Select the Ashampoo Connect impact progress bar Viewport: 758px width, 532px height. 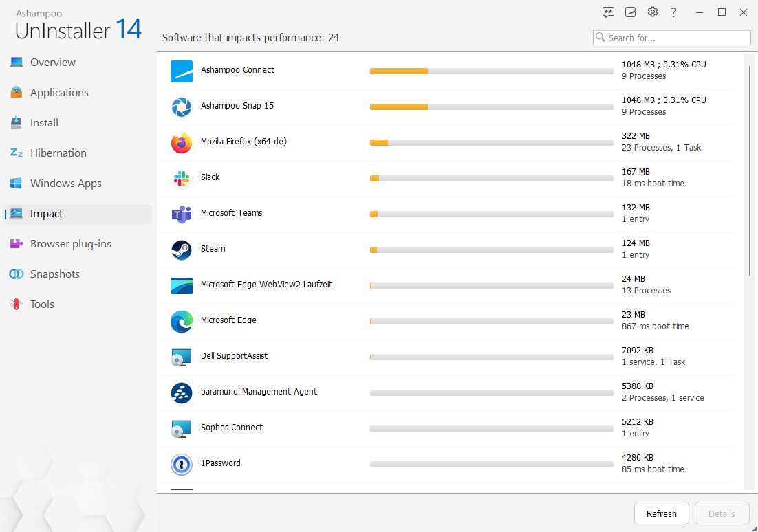click(x=491, y=71)
